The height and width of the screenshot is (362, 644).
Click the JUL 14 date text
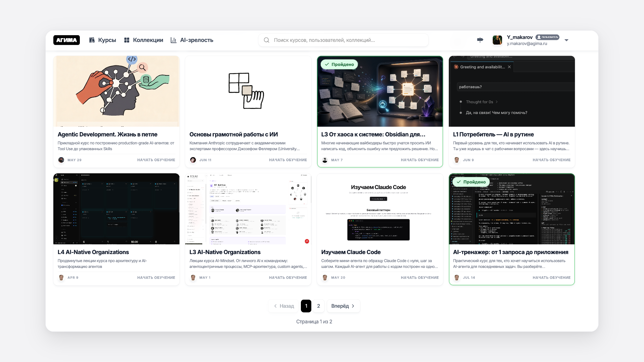pyautogui.click(x=469, y=278)
